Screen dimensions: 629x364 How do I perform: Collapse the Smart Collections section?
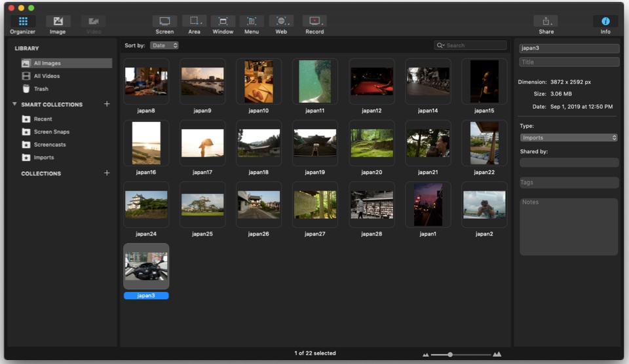(14, 104)
